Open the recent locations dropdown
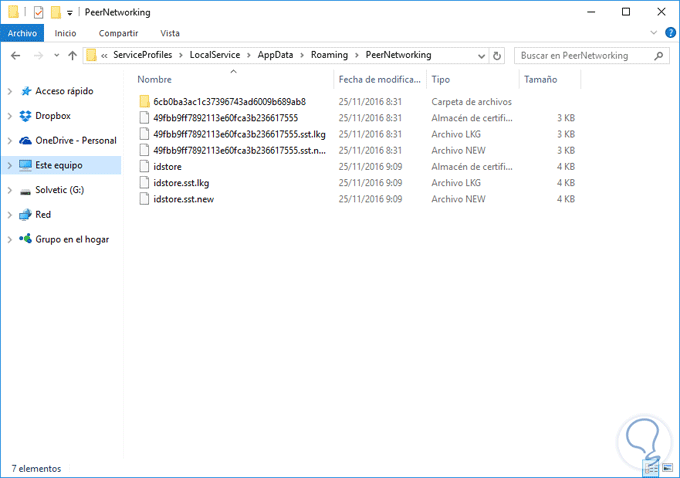The width and height of the screenshot is (680, 478). 56,56
